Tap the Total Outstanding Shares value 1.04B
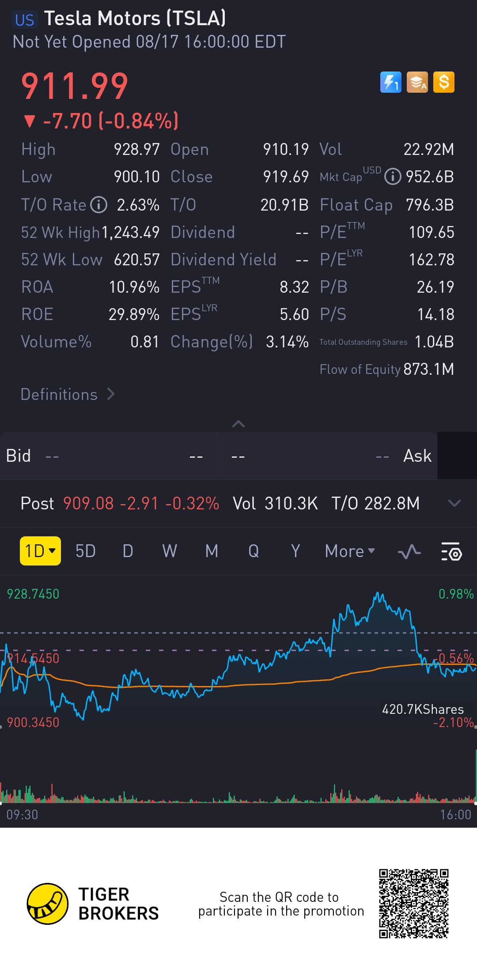 pos(434,342)
